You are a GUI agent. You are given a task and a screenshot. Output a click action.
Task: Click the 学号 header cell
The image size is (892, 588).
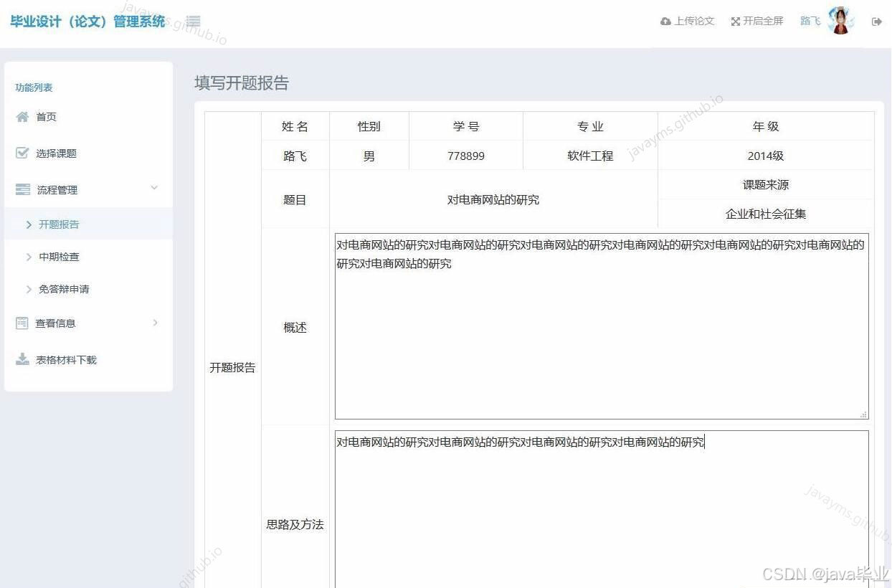coord(466,126)
